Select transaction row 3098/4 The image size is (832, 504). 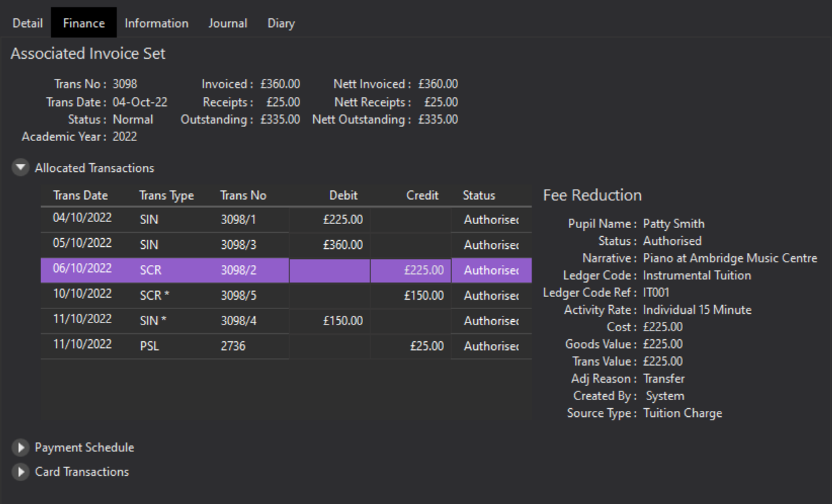pos(286,321)
